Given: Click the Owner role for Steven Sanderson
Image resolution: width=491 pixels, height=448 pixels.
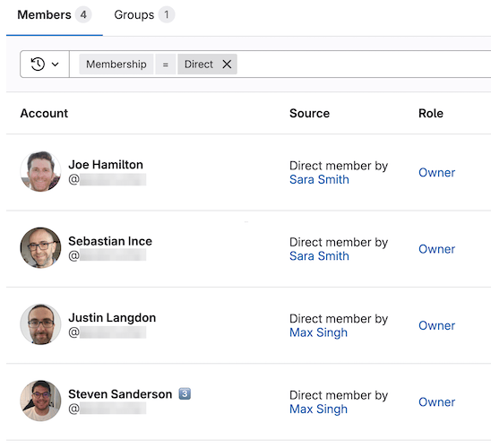Looking at the screenshot, I should 437,402.
